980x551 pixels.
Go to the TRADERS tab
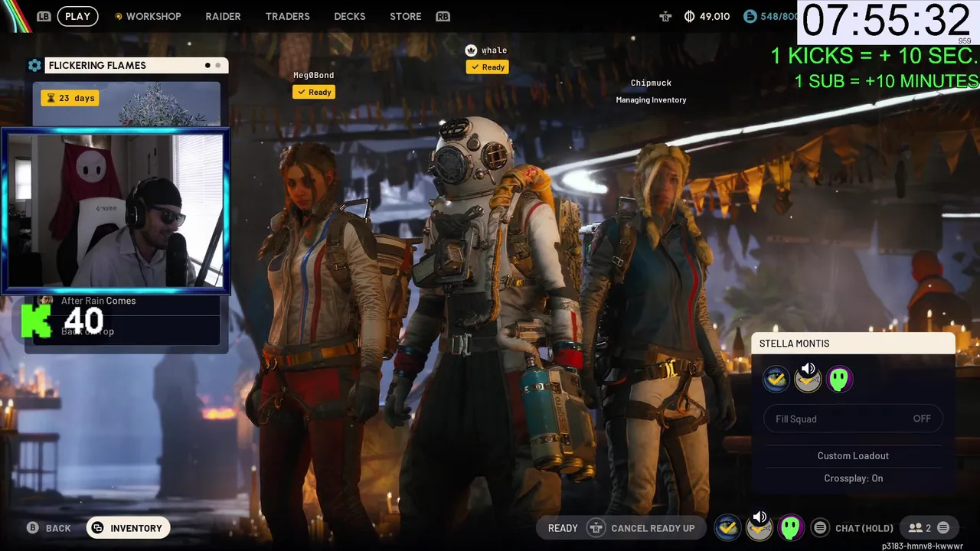coord(287,16)
